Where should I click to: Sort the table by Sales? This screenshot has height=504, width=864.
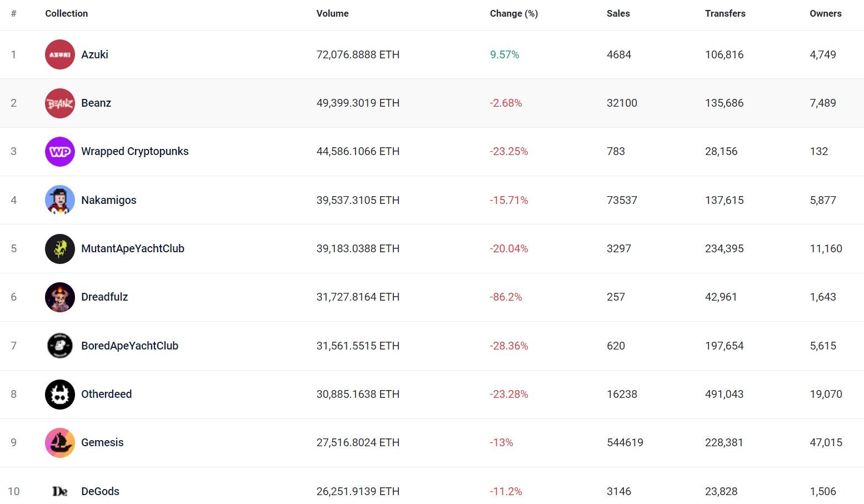point(618,13)
